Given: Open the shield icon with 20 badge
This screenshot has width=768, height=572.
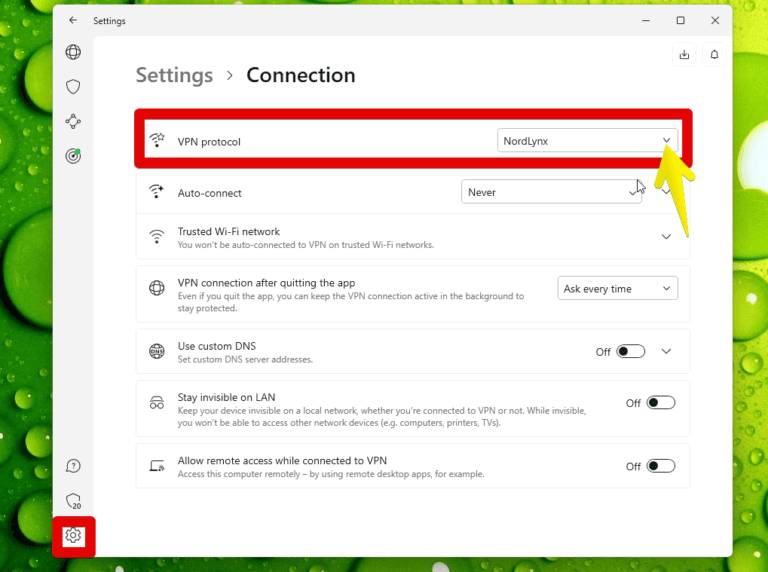Looking at the screenshot, I should [73, 501].
